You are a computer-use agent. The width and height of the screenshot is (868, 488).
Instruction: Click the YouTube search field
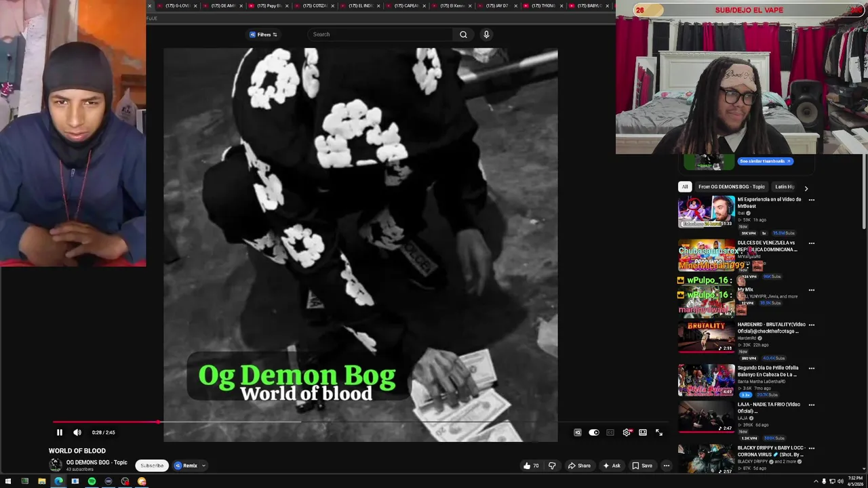(381, 35)
